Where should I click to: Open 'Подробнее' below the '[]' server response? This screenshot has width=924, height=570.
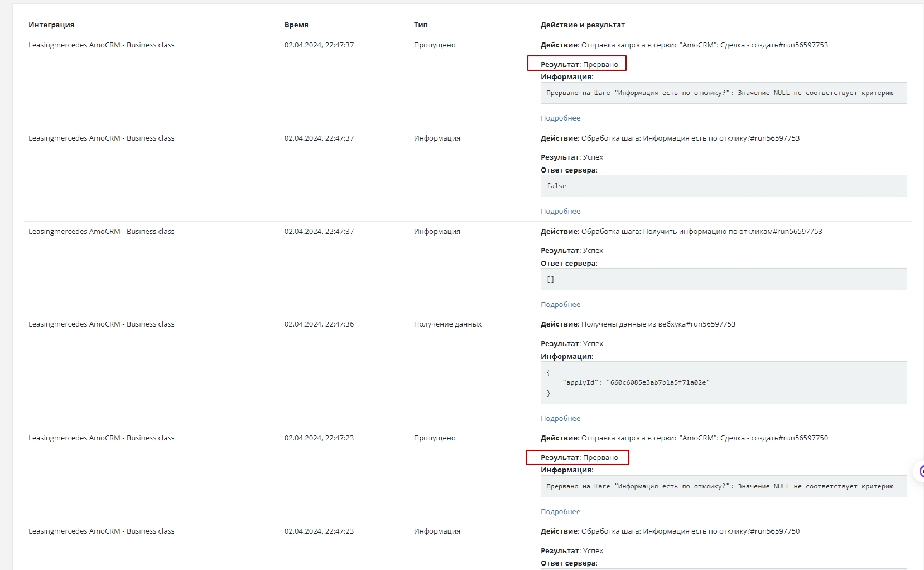(x=560, y=305)
